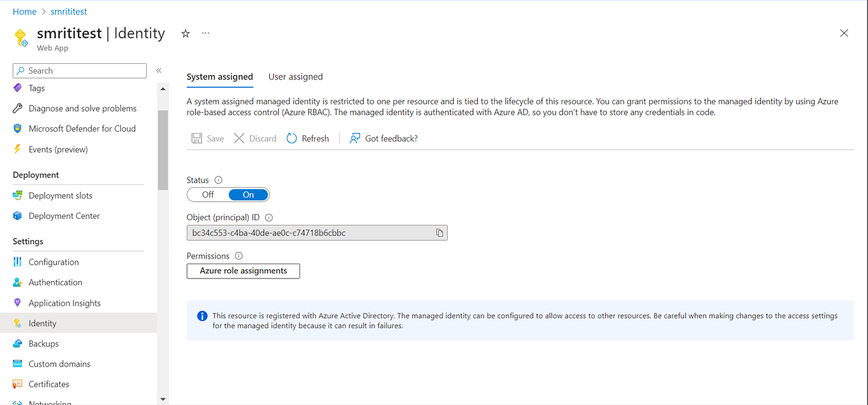Click the Save disk icon in toolbar
Image resolution: width=868 pixels, height=405 pixels.
point(196,138)
